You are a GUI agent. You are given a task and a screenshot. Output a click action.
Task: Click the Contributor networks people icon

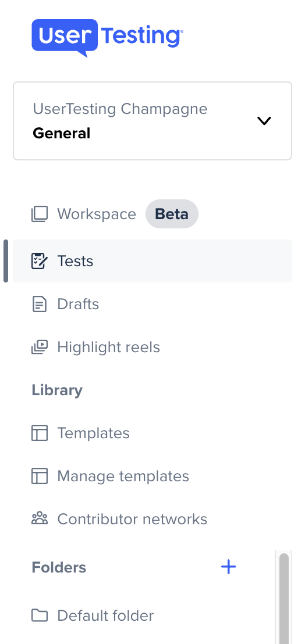tap(40, 519)
